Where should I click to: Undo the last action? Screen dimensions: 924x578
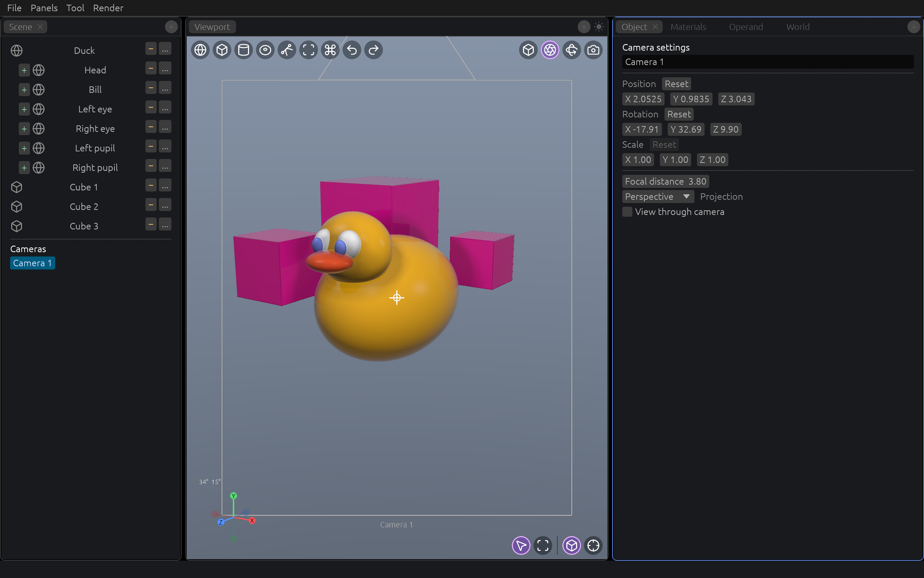(x=352, y=50)
